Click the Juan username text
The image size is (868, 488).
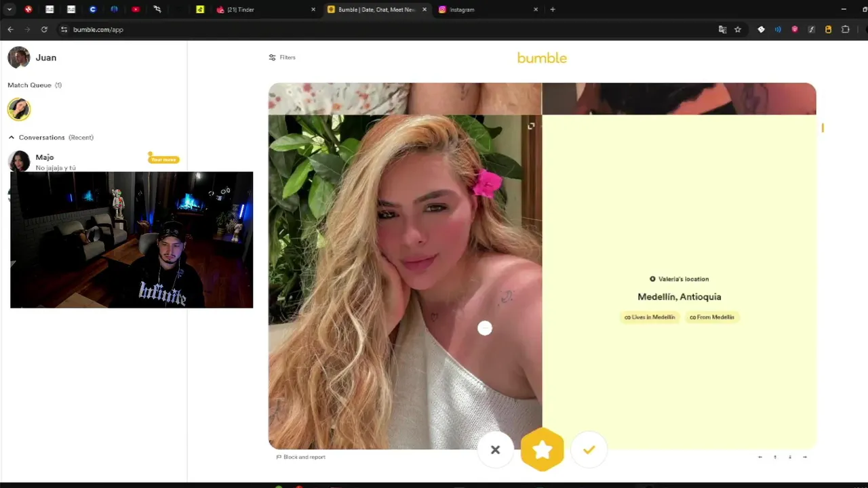click(x=46, y=58)
